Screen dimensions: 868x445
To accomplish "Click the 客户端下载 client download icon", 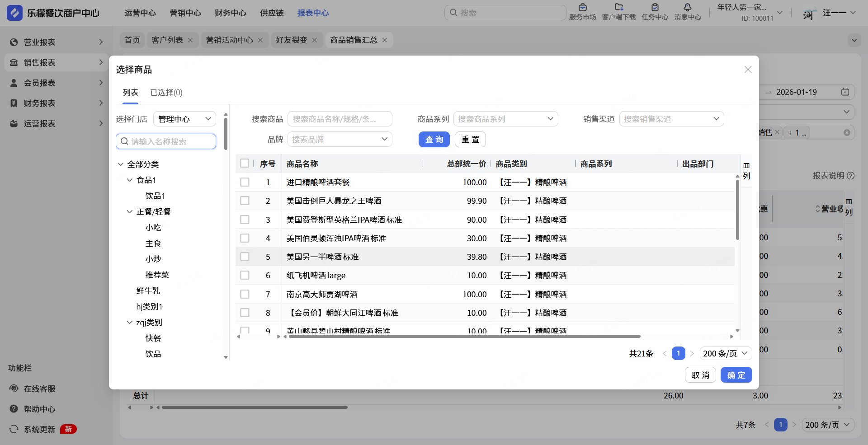I will click(x=618, y=8).
